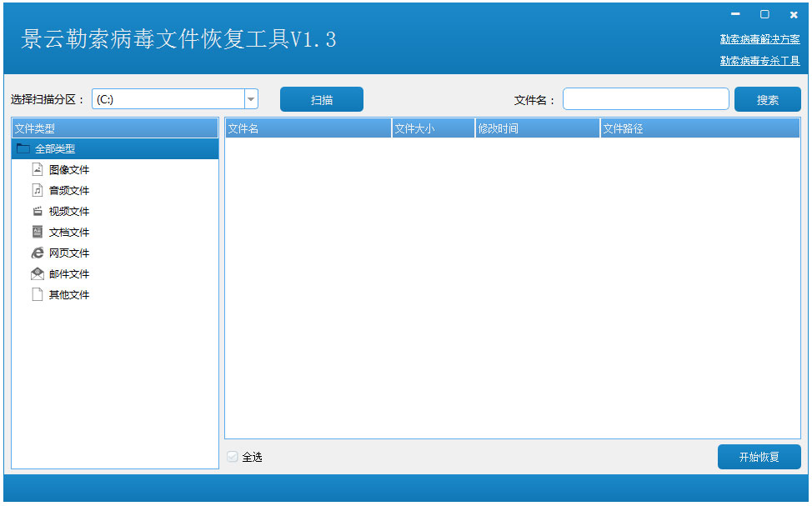Open the 勒索病毒专杀工具 link

(x=759, y=60)
